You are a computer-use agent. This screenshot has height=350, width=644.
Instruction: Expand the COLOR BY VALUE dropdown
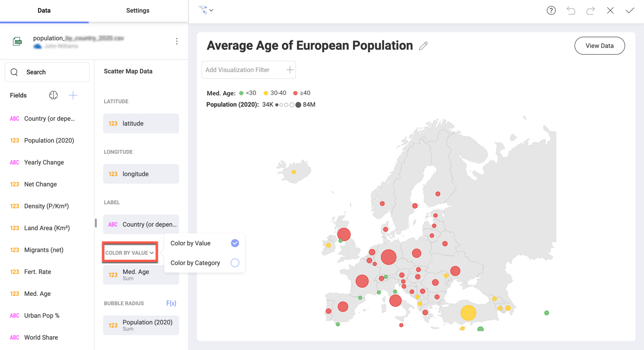point(129,252)
